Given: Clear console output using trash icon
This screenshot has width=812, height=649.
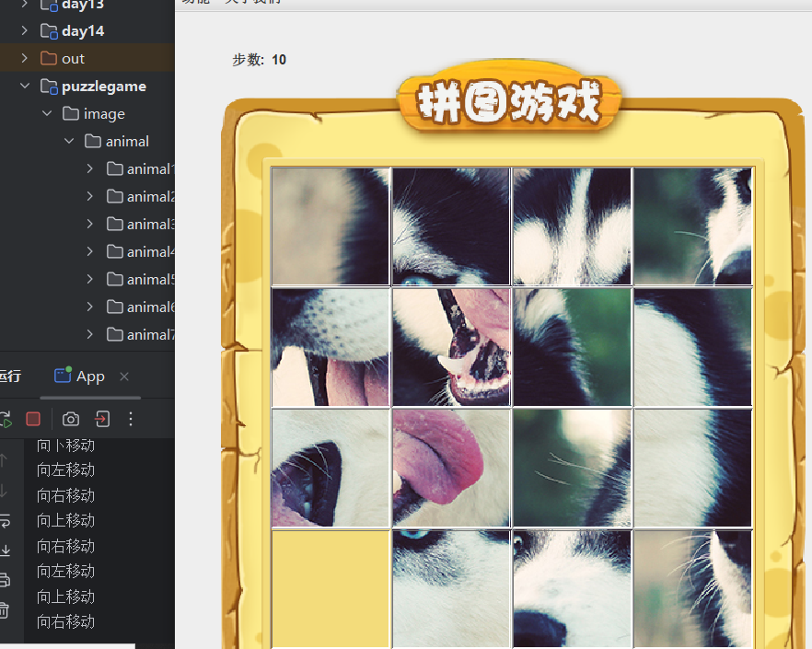Looking at the screenshot, I should pos(5,608).
